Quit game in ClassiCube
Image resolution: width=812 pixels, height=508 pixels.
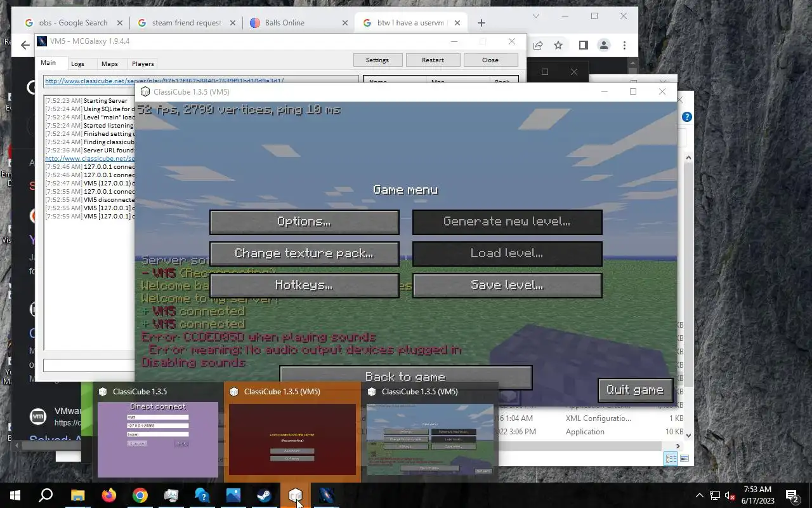tap(635, 390)
